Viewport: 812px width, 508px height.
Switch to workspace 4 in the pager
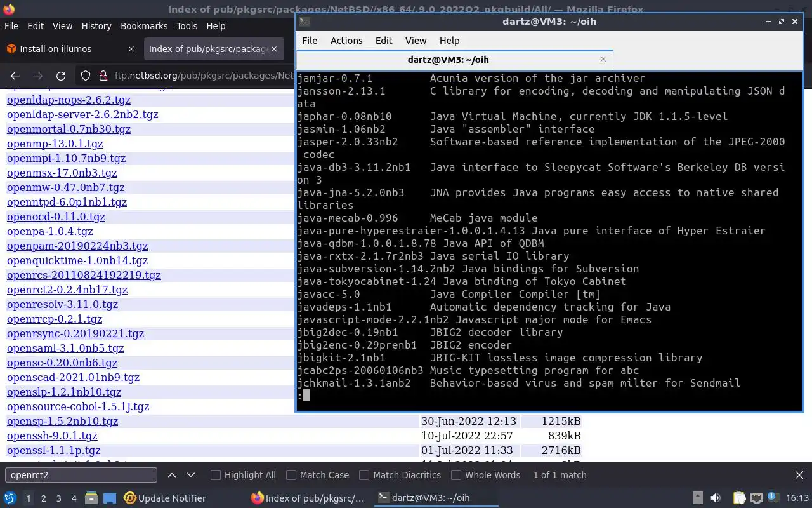[74, 498]
